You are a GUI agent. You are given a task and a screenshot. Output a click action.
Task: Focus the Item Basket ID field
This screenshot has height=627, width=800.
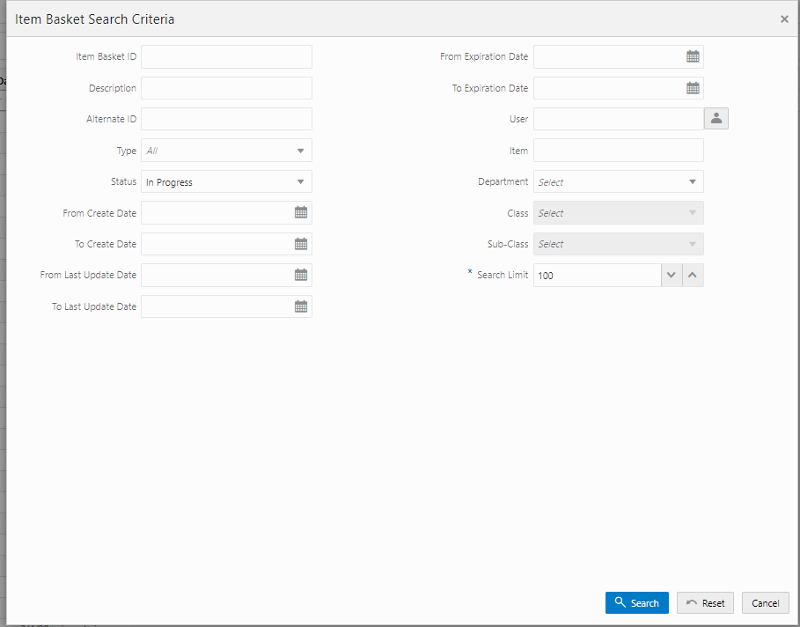227,57
